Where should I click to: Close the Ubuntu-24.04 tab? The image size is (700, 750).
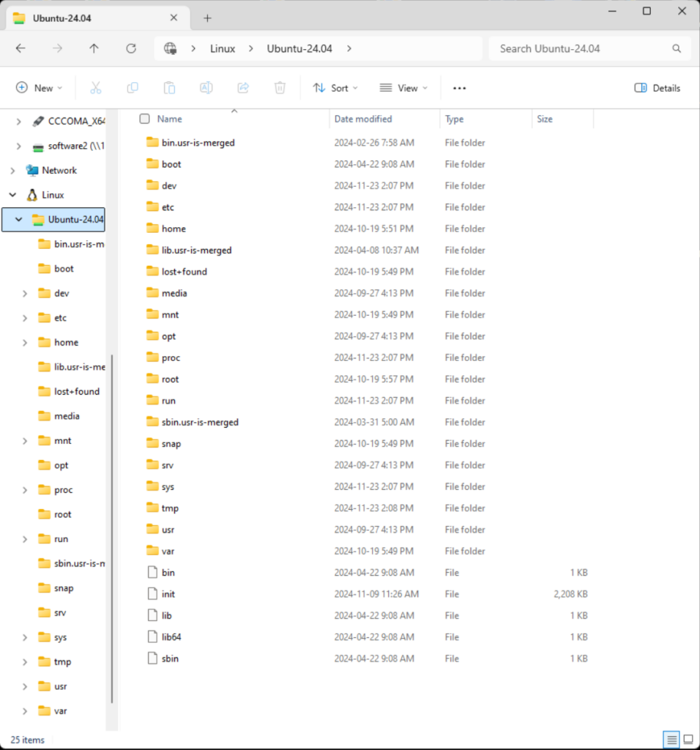174,18
